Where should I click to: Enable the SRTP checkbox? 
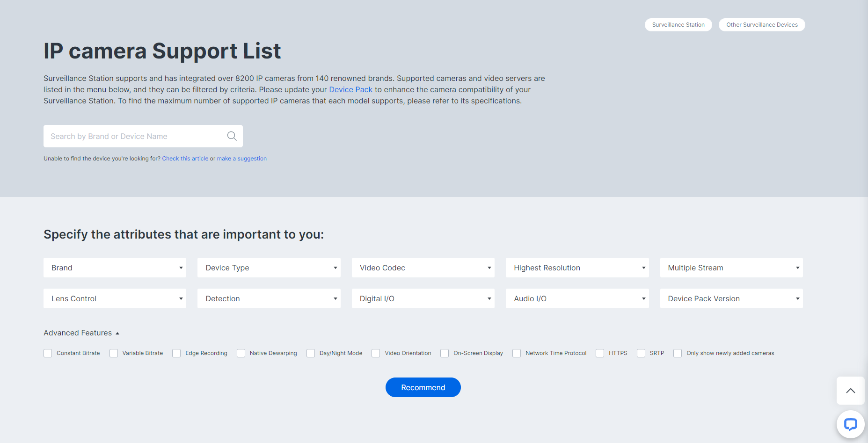(641, 353)
